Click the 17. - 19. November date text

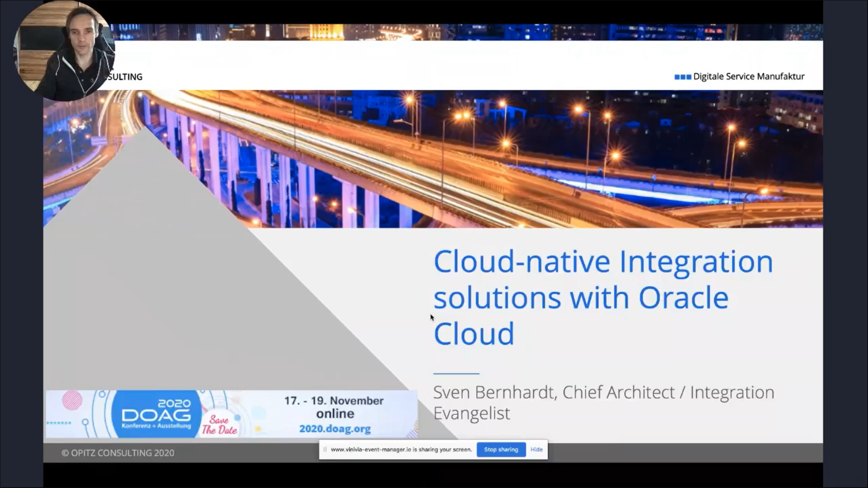tap(334, 401)
